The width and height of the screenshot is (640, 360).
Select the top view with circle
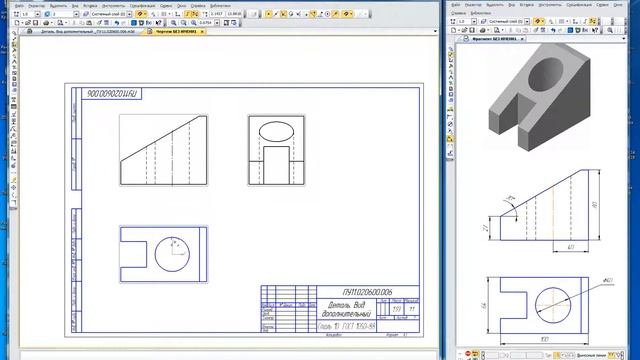coord(164,254)
